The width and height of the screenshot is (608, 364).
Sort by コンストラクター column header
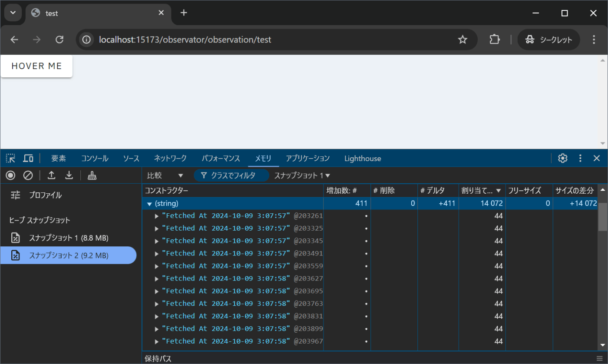[x=233, y=191]
